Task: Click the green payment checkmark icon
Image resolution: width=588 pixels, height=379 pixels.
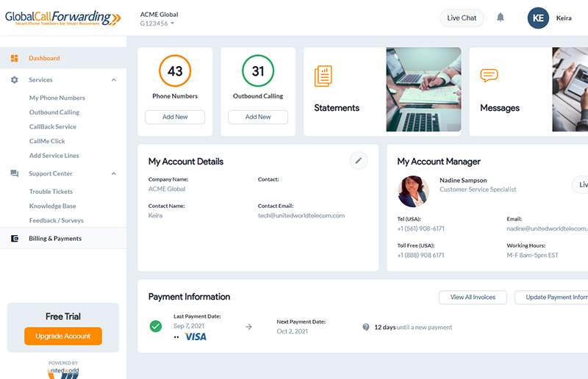Action: (156, 326)
